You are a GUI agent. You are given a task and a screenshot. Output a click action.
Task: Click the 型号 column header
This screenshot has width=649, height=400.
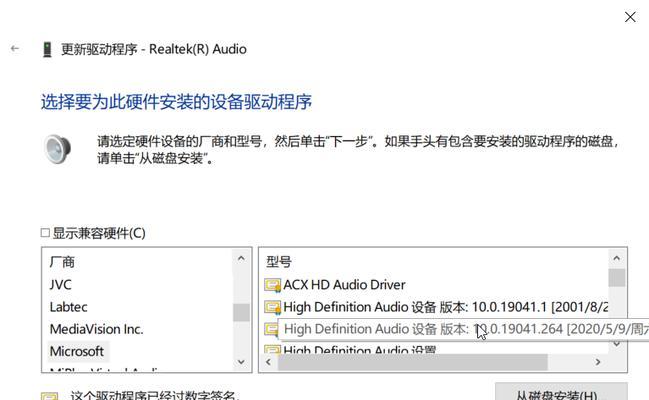point(279,262)
